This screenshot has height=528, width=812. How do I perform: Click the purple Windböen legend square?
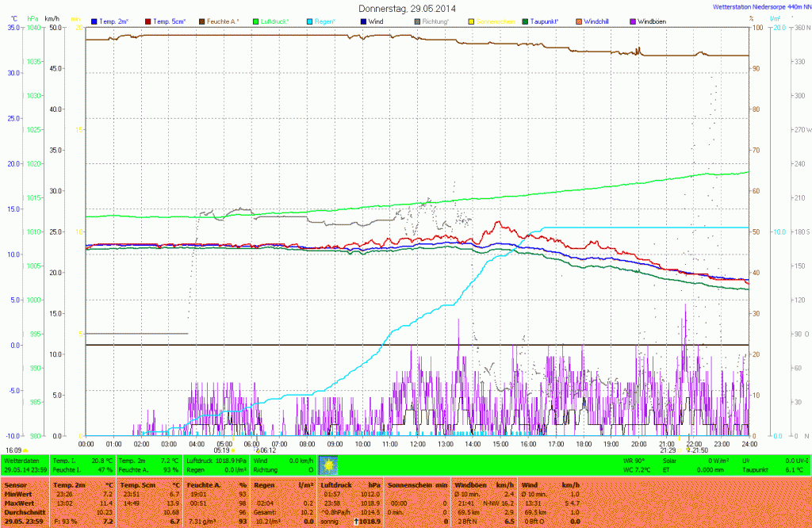[x=633, y=21]
